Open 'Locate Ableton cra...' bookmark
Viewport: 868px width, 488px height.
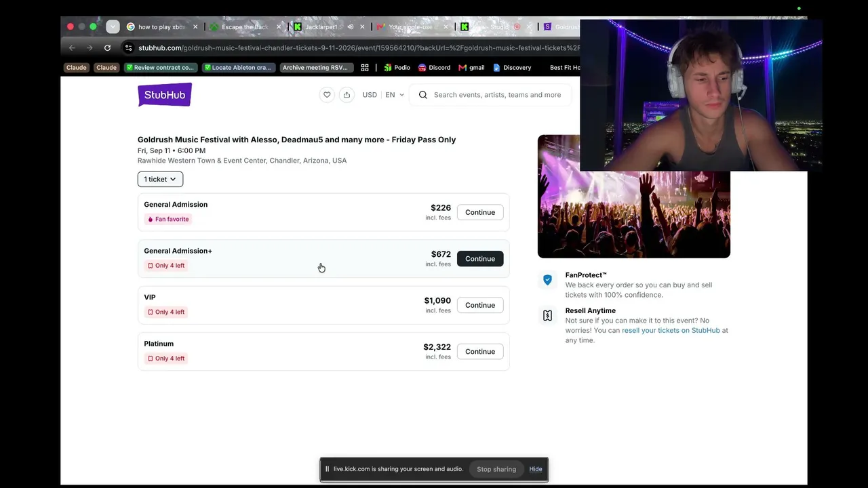(x=239, y=68)
